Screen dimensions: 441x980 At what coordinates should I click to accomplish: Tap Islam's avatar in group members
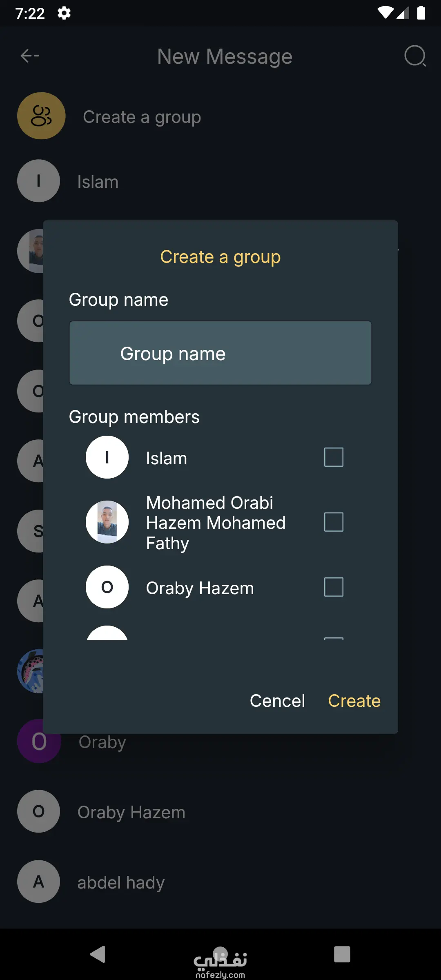click(x=107, y=457)
